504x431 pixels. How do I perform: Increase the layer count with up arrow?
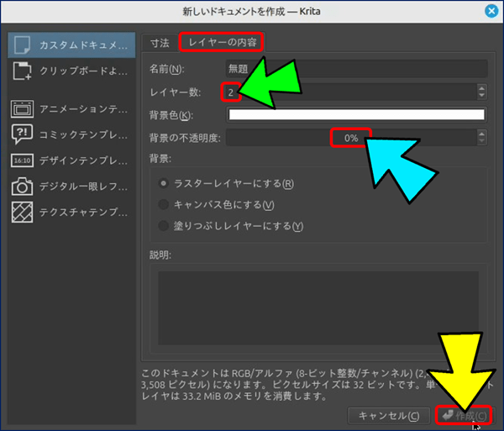coord(481,87)
